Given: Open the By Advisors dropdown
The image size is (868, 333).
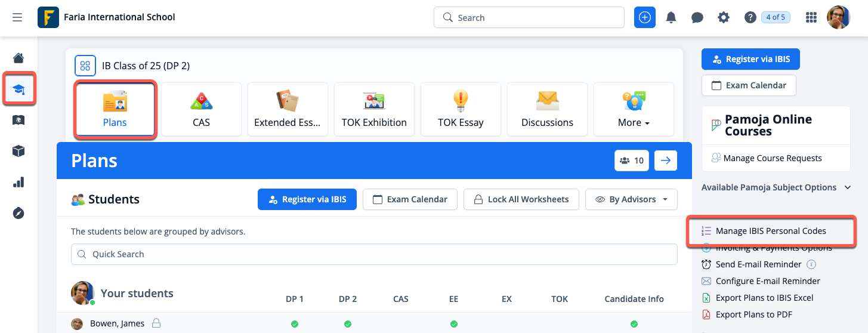Looking at the screenshot, I should 631,199.
